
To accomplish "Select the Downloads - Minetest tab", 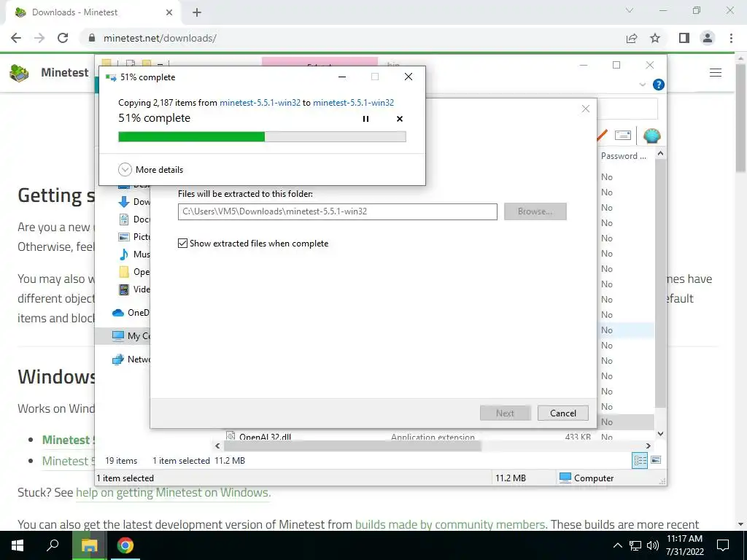I will [x=93, y=12].
